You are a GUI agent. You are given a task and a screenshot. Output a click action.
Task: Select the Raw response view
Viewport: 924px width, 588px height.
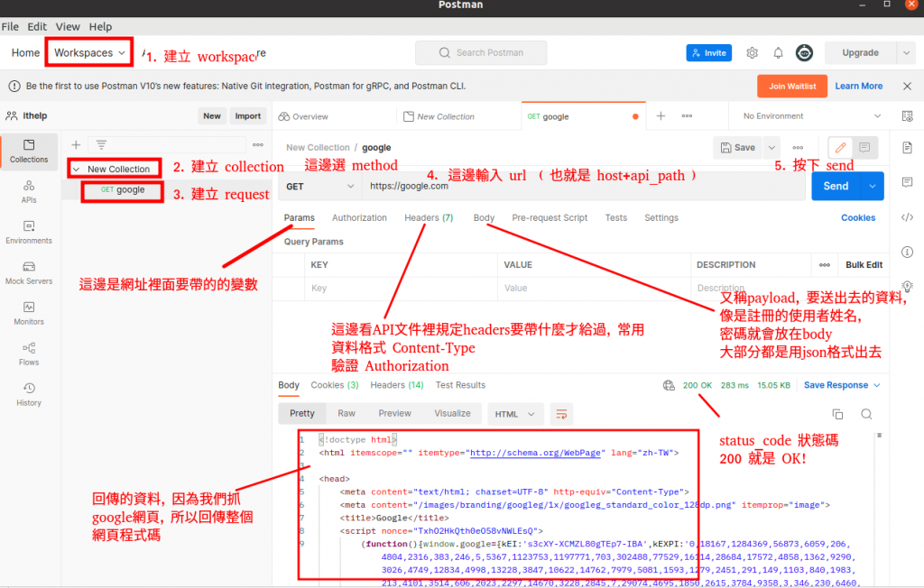(346, 414)
